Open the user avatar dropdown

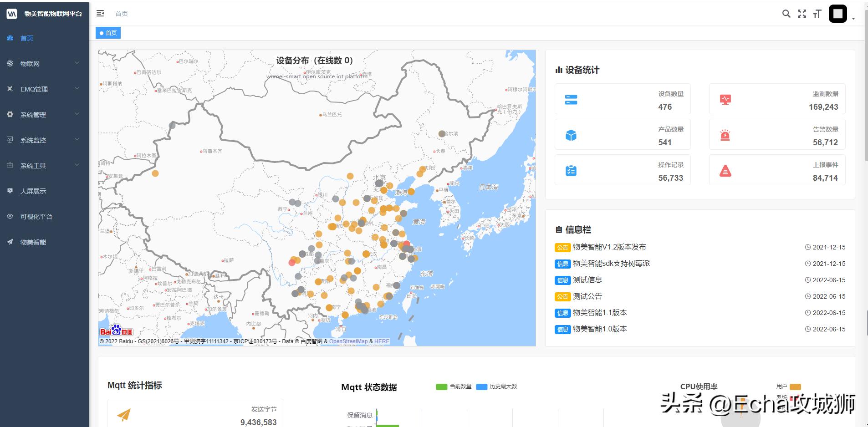pyautogui.click(x=838, y=14)
